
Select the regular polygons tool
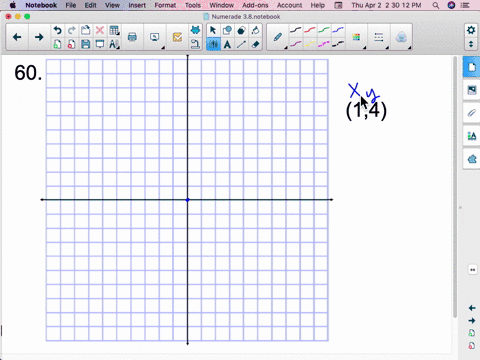point(241,30)
